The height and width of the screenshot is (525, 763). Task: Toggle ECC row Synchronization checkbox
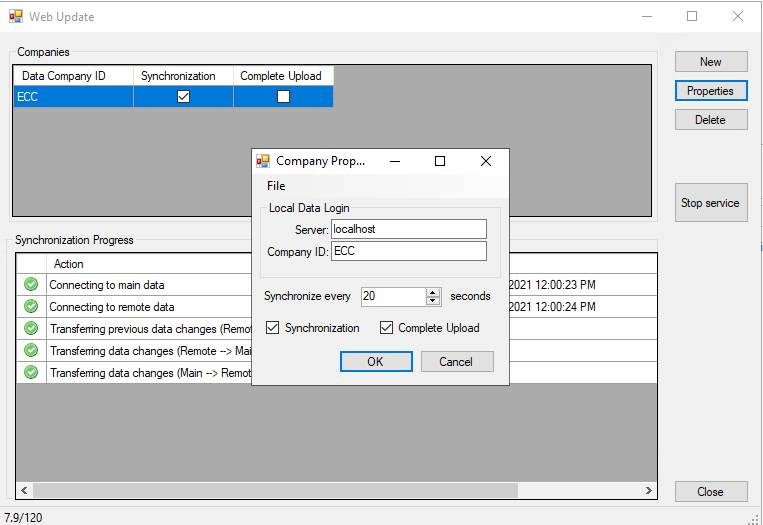183,97
